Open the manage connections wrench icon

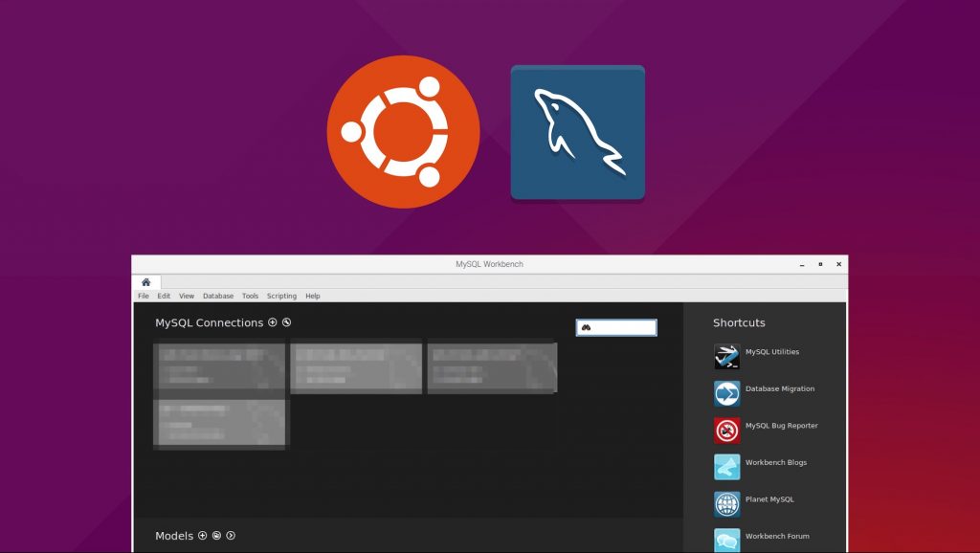[286, 322]
